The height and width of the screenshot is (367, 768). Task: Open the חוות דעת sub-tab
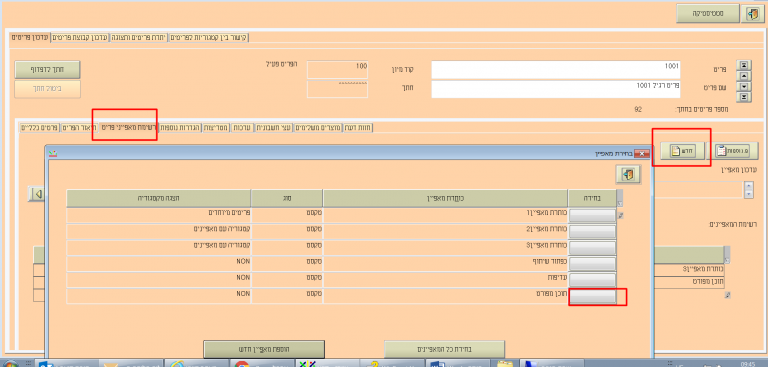(358, 127)
